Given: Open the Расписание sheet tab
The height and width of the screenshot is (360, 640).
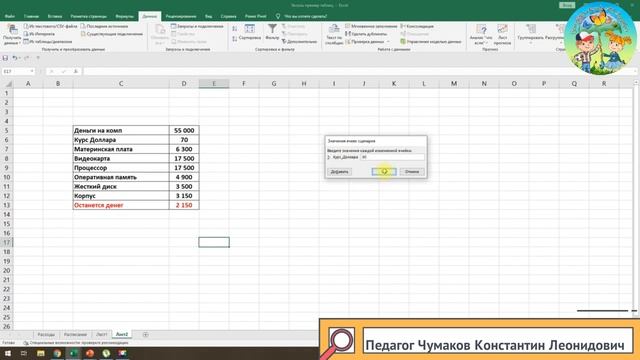Looking at the screenshot, I should [x=76, y=334].
